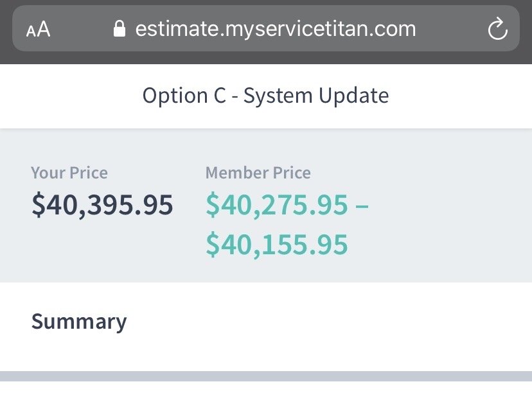
Task: Click empty address bar space right of URL
Action: (450, 29)
